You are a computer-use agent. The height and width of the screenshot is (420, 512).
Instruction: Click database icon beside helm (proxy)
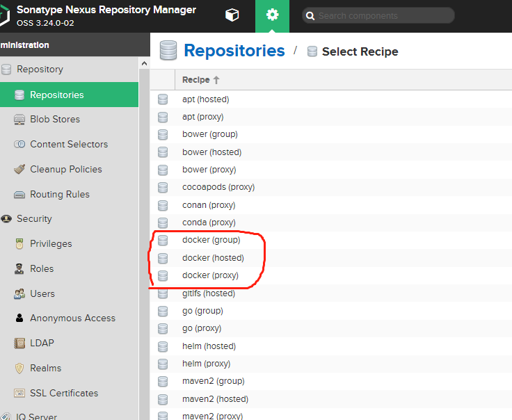point(163,364)
